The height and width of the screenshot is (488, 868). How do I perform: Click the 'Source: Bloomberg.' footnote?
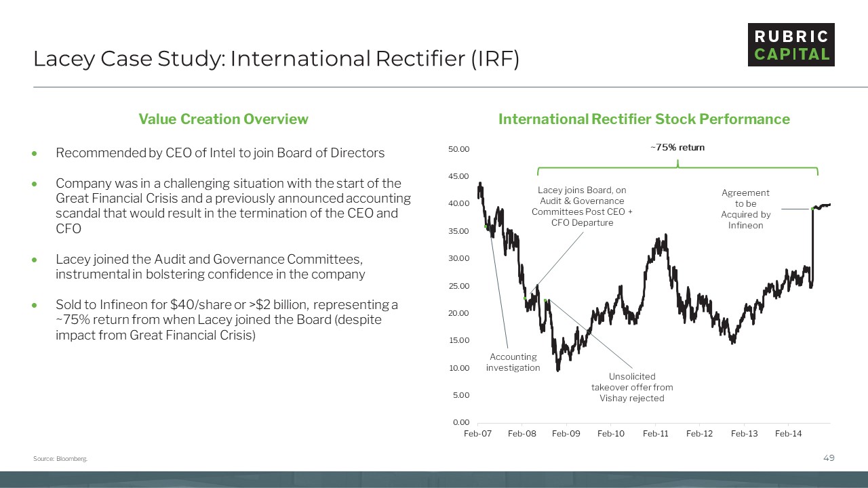coord(60,460)
